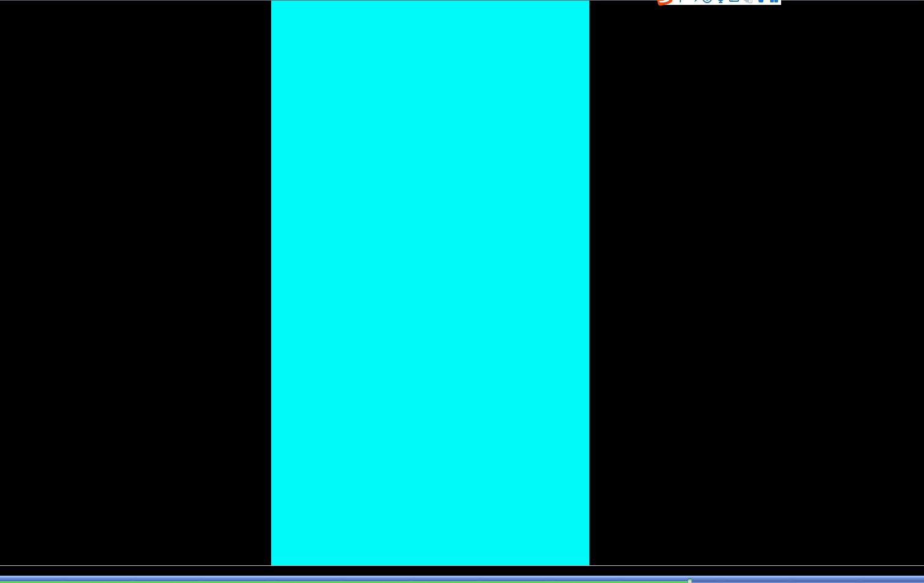924x583 pixels.
Task: Jump to the start of the progress bar
Action: pyautogui.click(x=2, y=580)
